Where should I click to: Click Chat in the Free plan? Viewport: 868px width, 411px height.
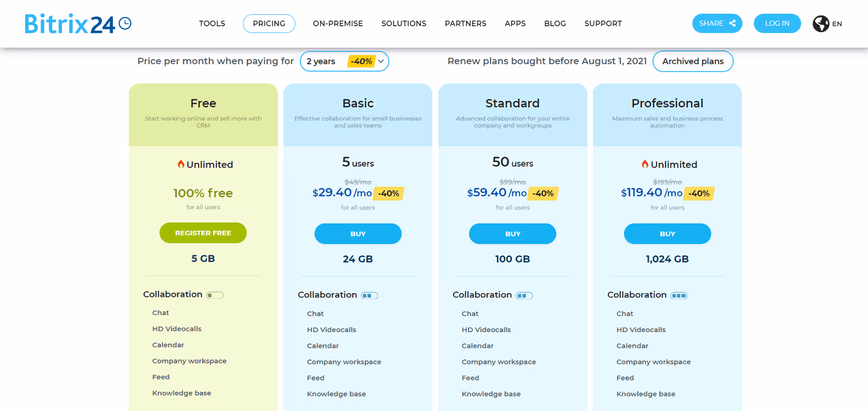coord(161,313)
